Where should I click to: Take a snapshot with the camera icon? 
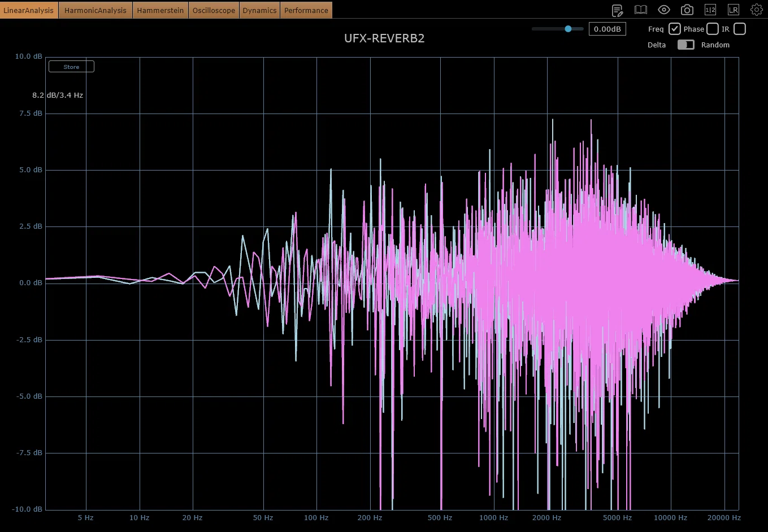tap(687, 10)
